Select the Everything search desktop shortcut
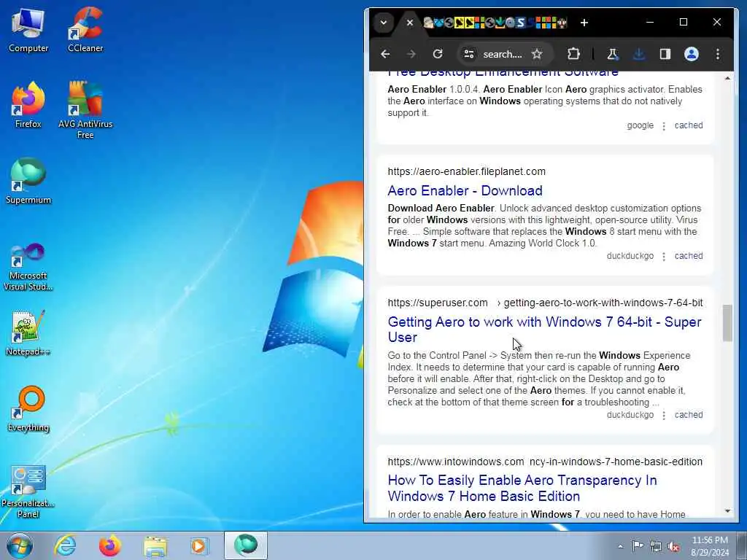 coord(28,408)
